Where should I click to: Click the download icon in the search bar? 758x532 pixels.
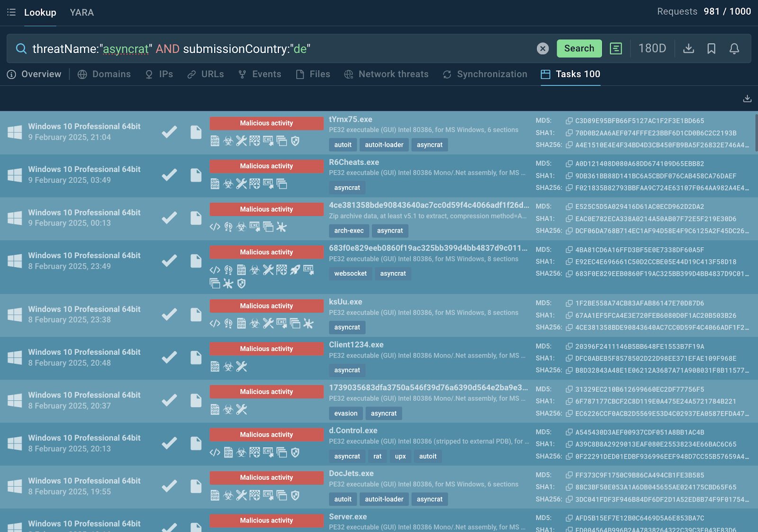[x=688, y=48]
